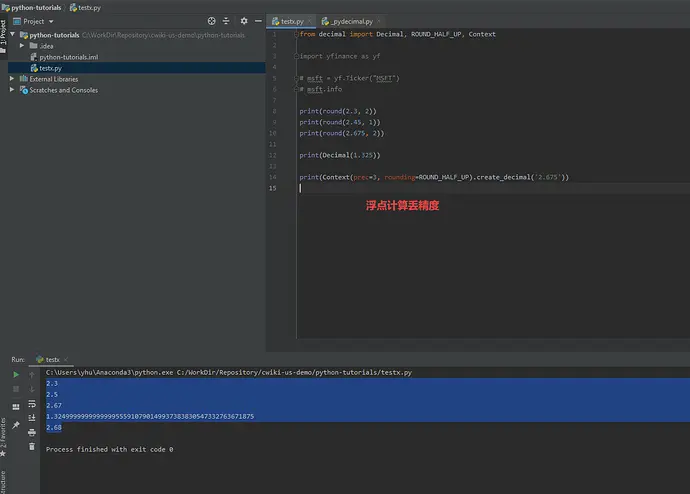
Task: Rerun testx with the green play button
Action: [x=16, y=374]
